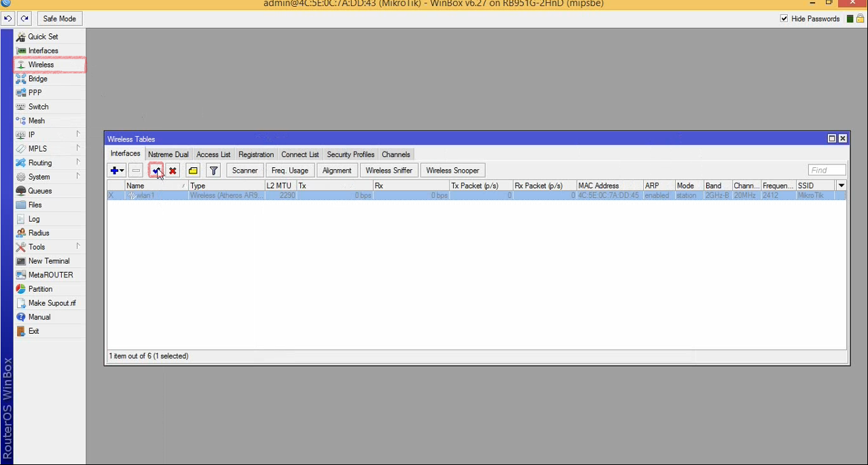The height and width of the screenshot is (465, 868).
Task: Open Partition menu item
Action: pyautogui.click(x=49, y=289)
